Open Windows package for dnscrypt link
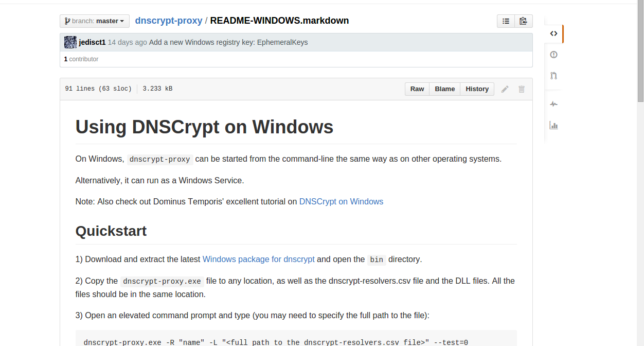The height and width of the screenshot is (346, 644). coord(259,259)
